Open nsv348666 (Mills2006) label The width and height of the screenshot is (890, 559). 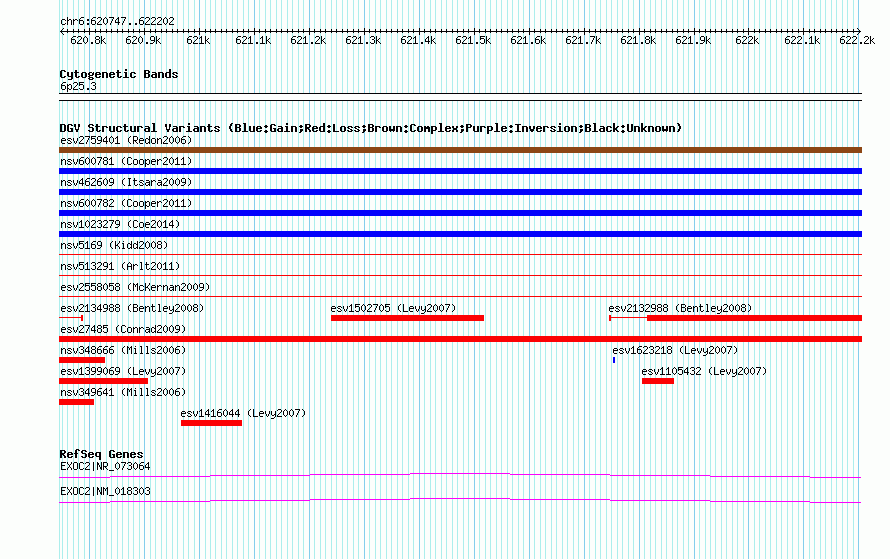123,350
